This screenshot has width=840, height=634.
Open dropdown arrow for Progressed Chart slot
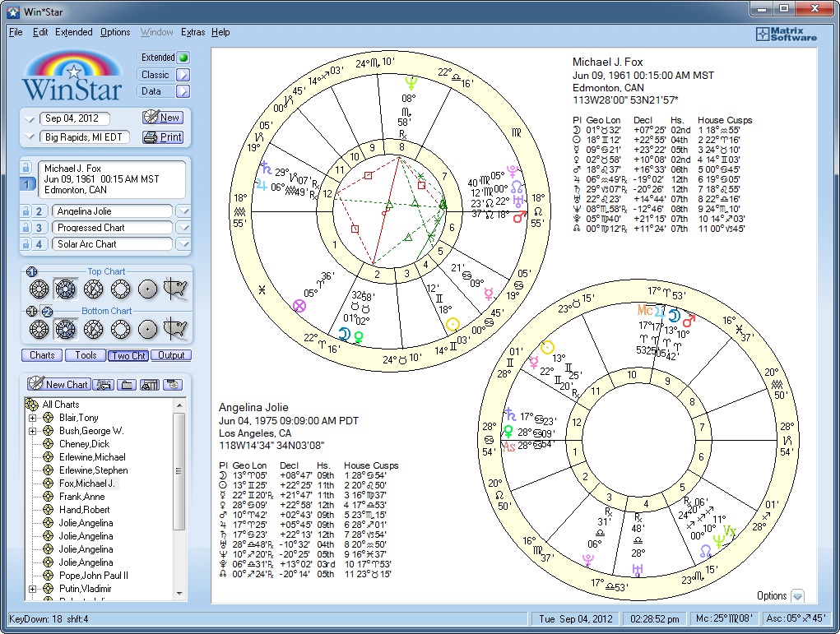click(183, 228)
